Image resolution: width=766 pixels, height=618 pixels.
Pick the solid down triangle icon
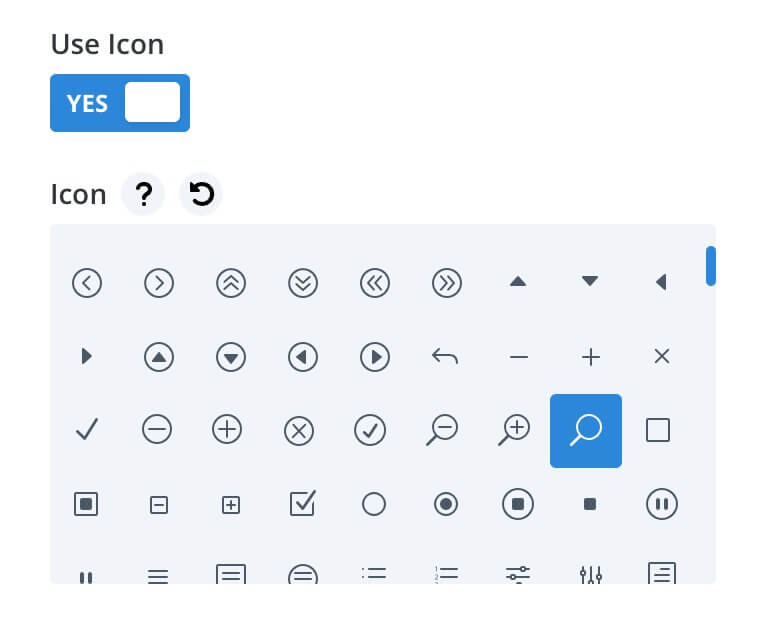(x=590, y=281)
